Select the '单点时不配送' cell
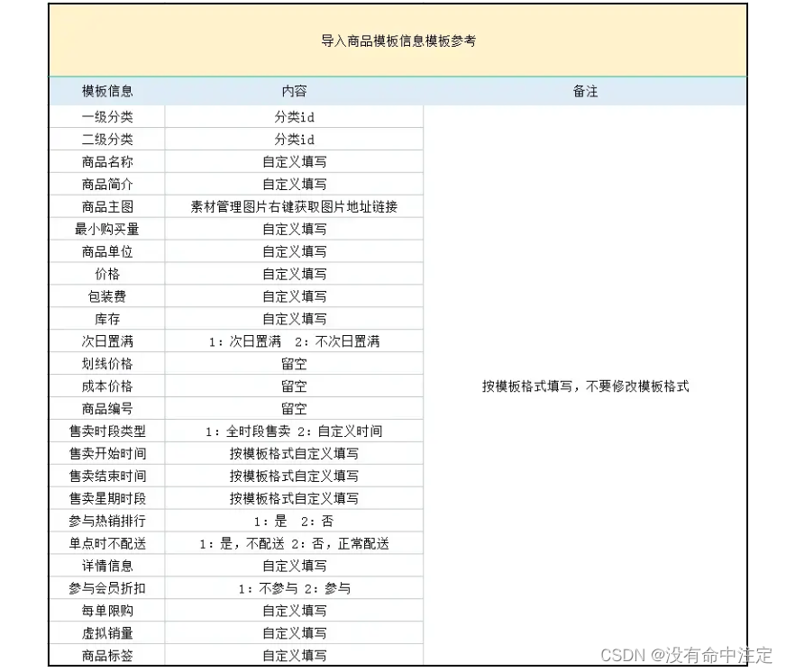 pos(107,544)
